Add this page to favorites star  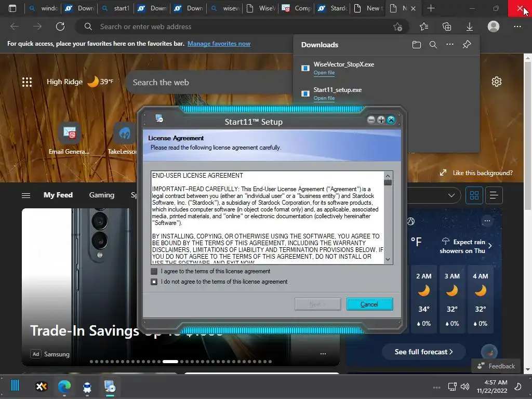(x=397, y=27)
